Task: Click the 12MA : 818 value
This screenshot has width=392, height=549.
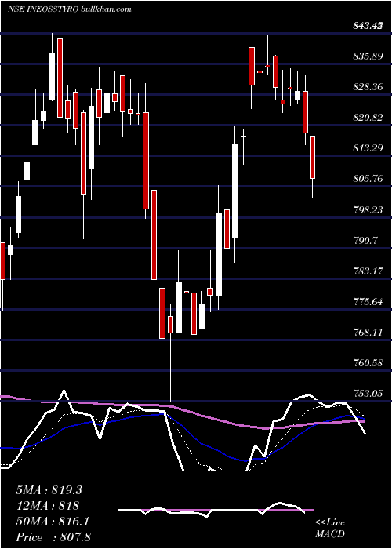Action: (47, 506)
